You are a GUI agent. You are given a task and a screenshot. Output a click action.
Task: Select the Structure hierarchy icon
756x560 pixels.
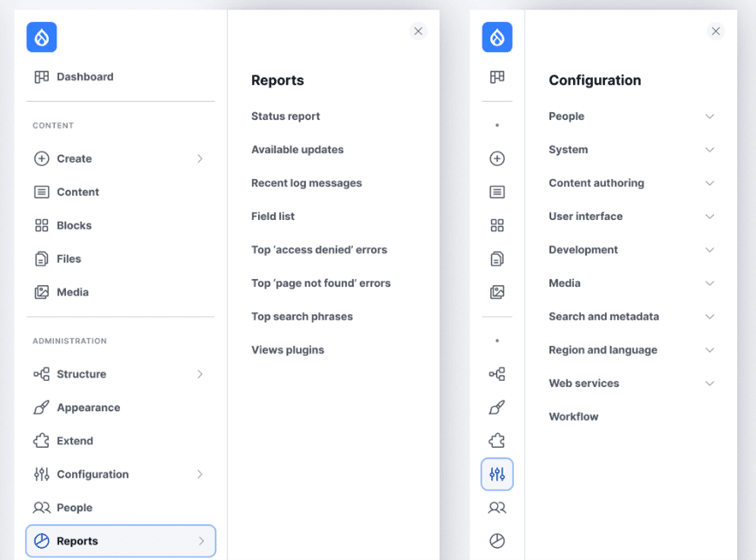click(x=497, y=374)
